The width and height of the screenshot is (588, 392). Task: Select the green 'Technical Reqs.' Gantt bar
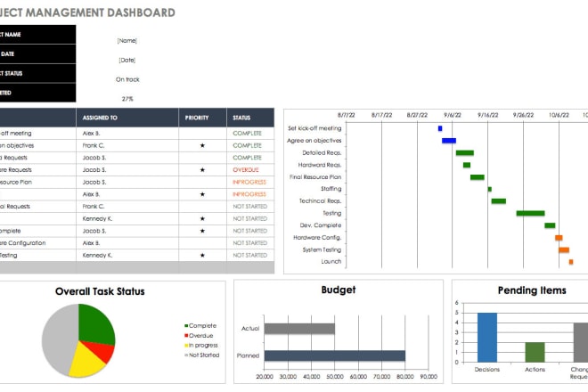(499, 201)
